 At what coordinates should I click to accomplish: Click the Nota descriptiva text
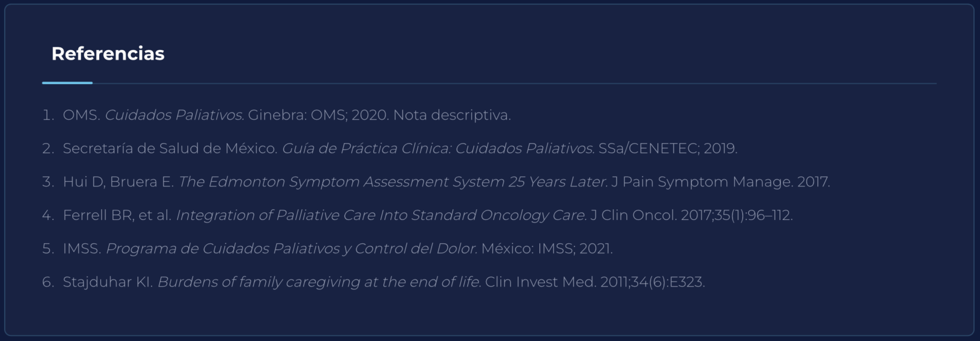click(x=452, y=115)
